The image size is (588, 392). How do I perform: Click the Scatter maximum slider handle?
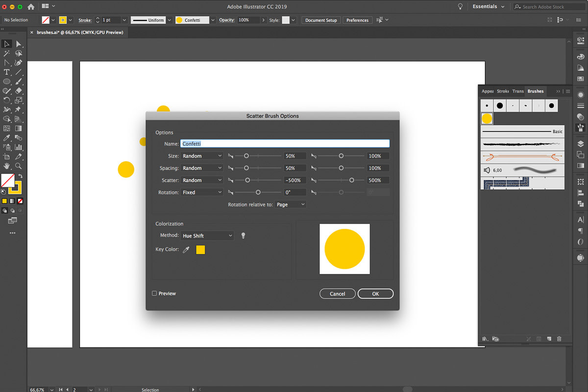[352, 180]
